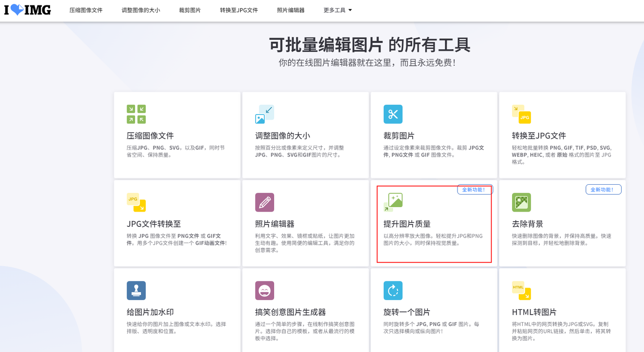Image resolution: width=644 pixels, height=352 pixels.
Task: Click the I❤IMG logo
Action: click(x=28, y=10)
